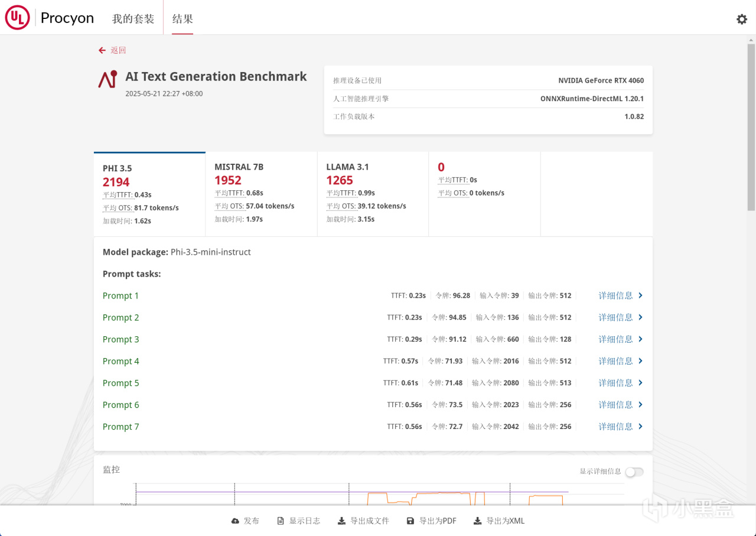Click the 人工智能推理引擎 label

(x=361, y=99)
